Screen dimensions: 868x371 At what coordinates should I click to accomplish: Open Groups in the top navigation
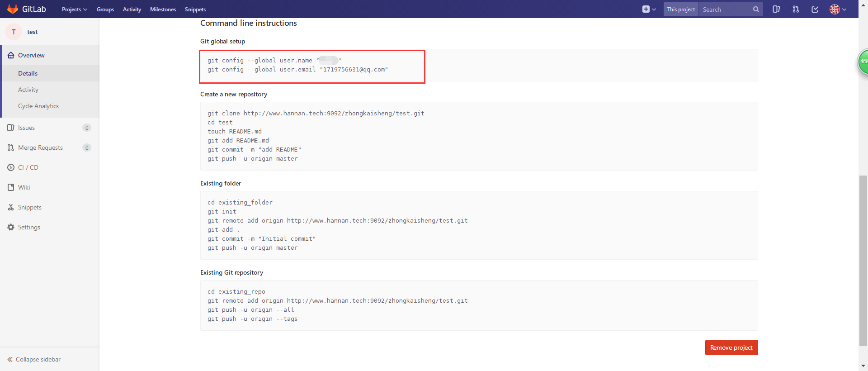click(105, 10)
